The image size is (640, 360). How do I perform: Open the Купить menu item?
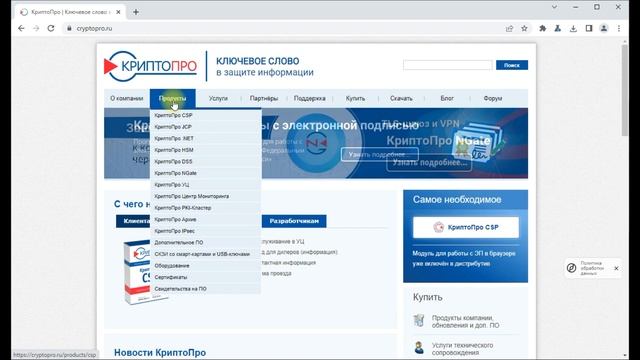click(x=355, y=98)
